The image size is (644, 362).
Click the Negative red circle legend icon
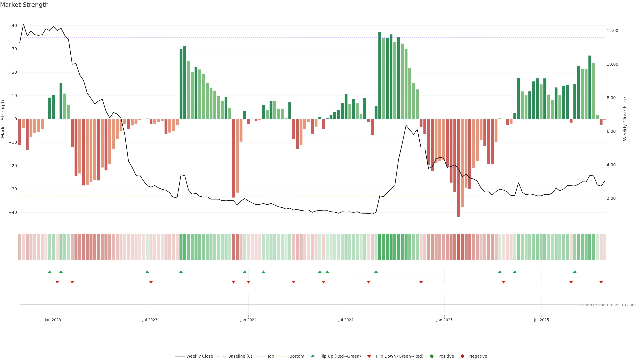click(462, 356)
